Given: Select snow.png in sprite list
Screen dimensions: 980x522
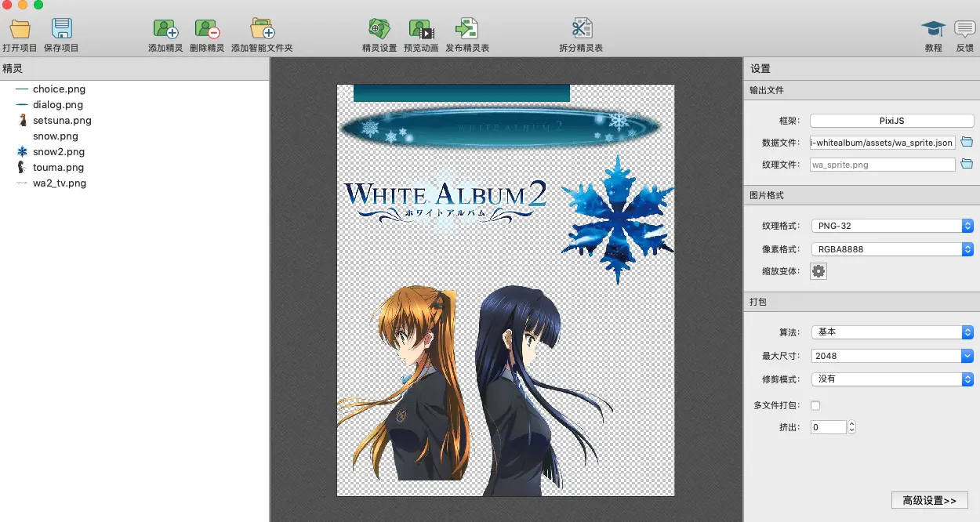Looking at the screenshot, I should (x=56, y=136).
